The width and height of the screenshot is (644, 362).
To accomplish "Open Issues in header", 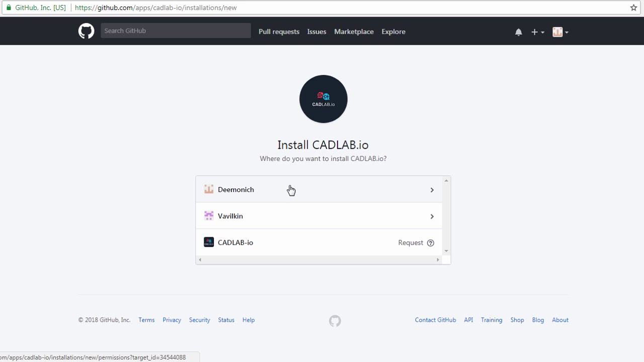I will click(x=316, y=32).
